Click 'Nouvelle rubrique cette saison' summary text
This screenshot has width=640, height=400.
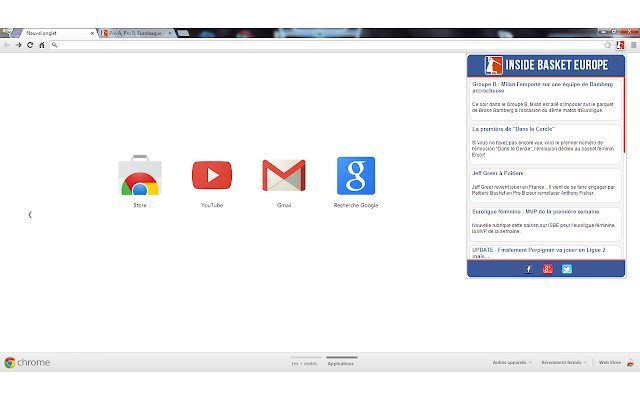[x=543, y=228]
